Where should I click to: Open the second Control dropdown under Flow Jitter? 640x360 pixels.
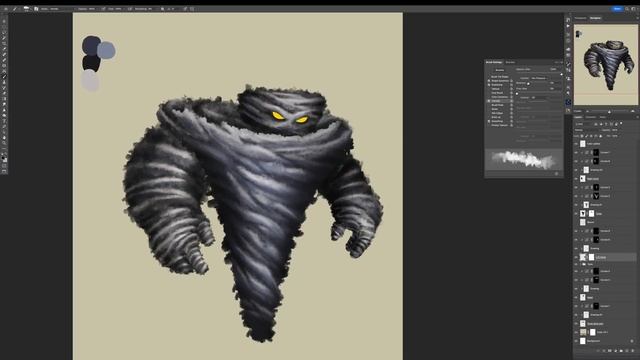click(x=539, y=98)
